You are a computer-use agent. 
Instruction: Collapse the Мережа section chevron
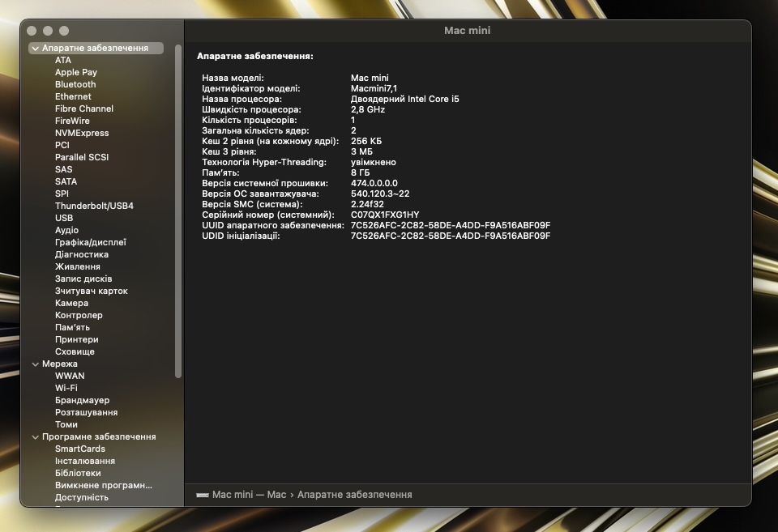pyautogui.click(x=35, y=364)
